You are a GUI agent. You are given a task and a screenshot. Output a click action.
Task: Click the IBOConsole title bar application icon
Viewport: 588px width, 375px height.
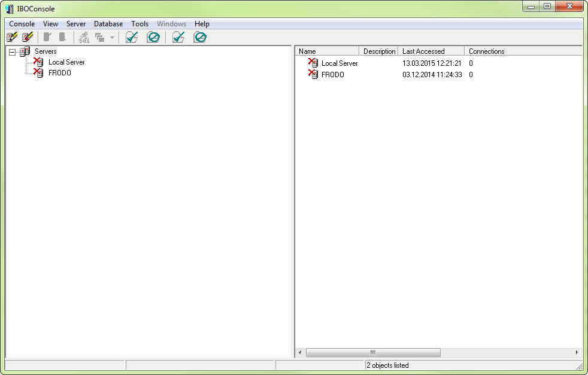click(x=10, y=8)
